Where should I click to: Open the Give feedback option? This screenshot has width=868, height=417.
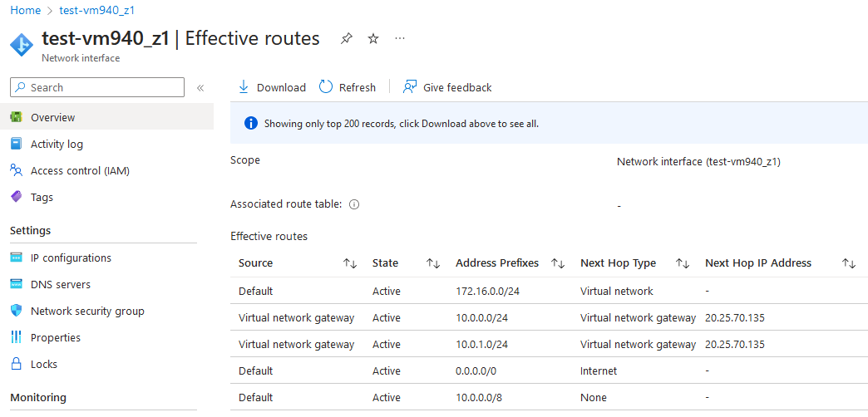(x=447, y=87)
